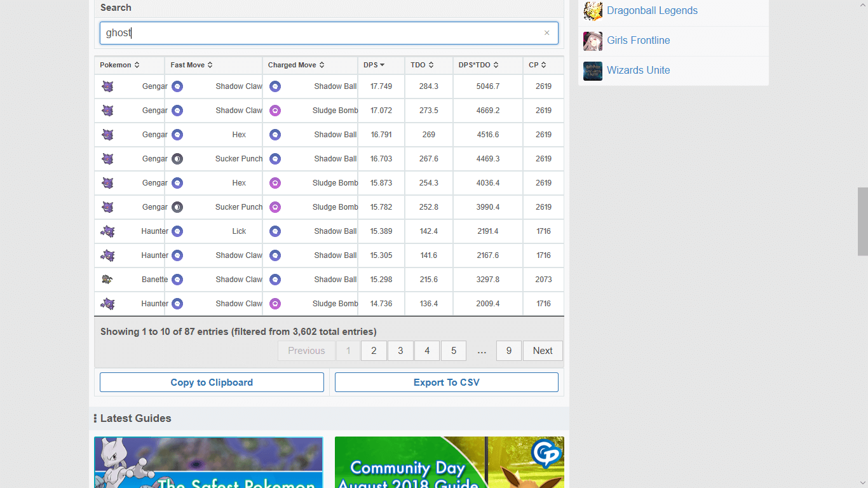The width and height of the screenshot is (868, 488).
Task: Sort by the CP column header
Action: click(x=543, y=65)
